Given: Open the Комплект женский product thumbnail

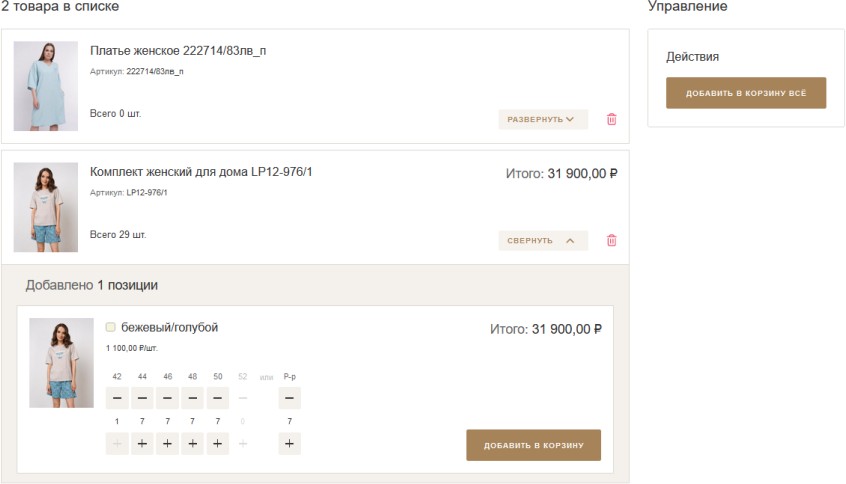Looking at the screenshot, I should tap(46, 207).
